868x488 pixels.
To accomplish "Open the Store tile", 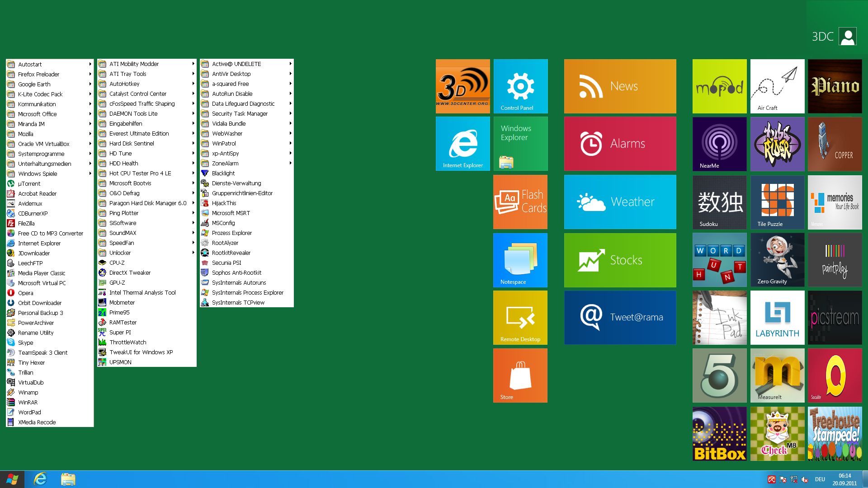I will [x=520, y=375].
